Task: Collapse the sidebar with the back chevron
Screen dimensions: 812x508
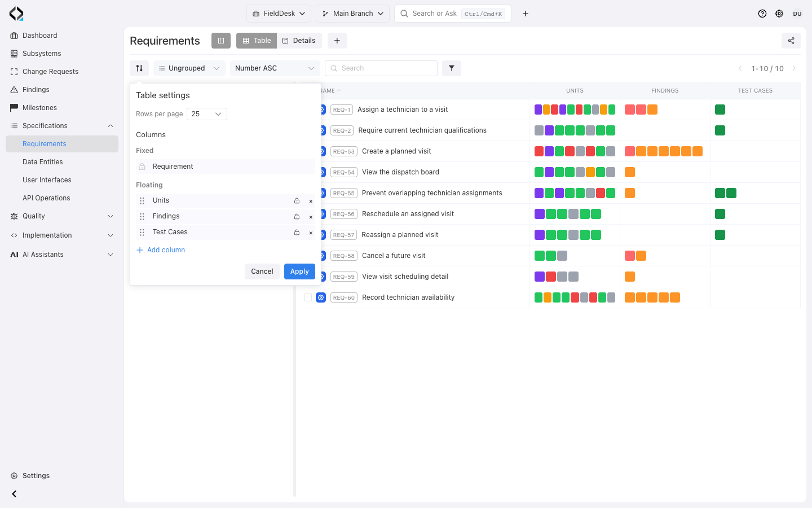Action: point(14,494)
